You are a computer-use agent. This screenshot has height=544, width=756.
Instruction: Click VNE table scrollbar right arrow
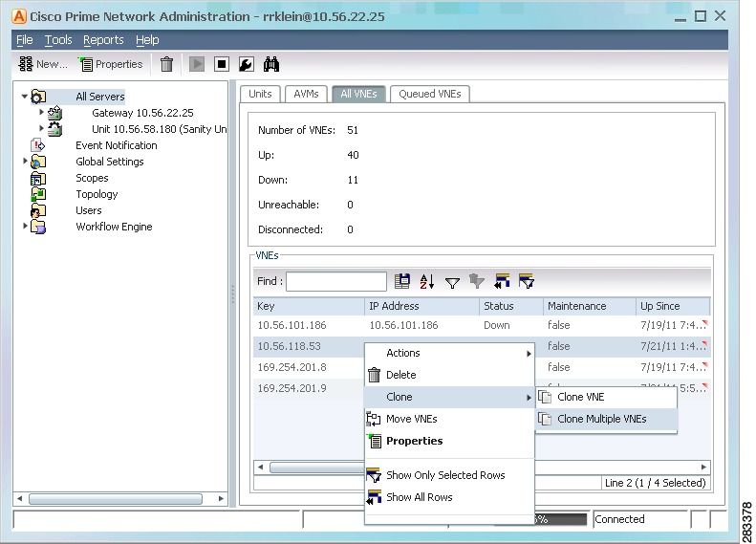point(703,467)
